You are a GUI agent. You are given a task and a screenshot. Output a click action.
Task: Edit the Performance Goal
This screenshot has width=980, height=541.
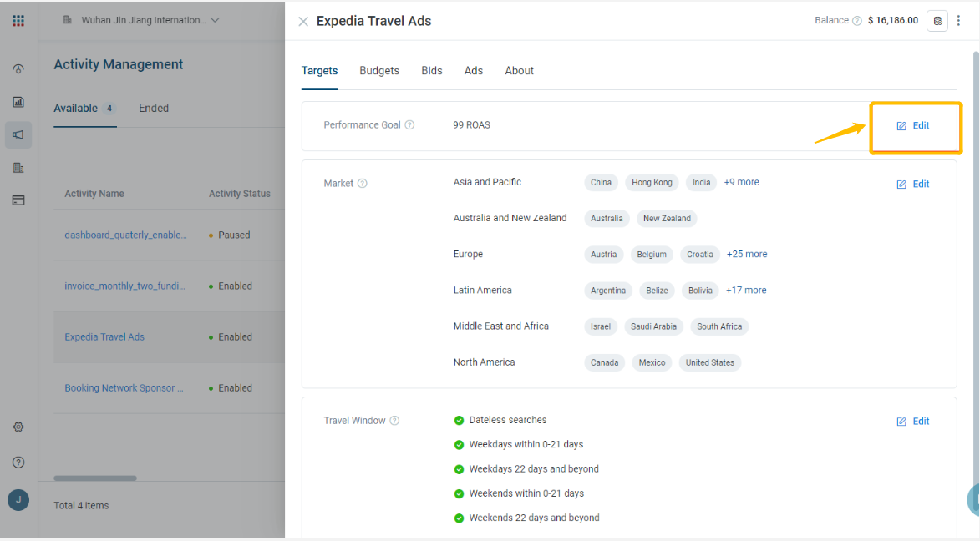(x=913, y=125)
